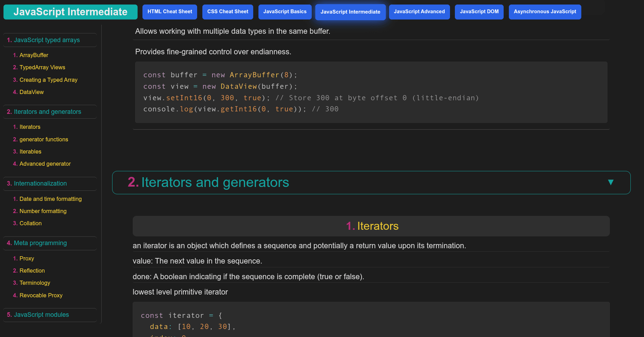
Task: Click 'Allows working with multiple data types' text
Action: 233,31
